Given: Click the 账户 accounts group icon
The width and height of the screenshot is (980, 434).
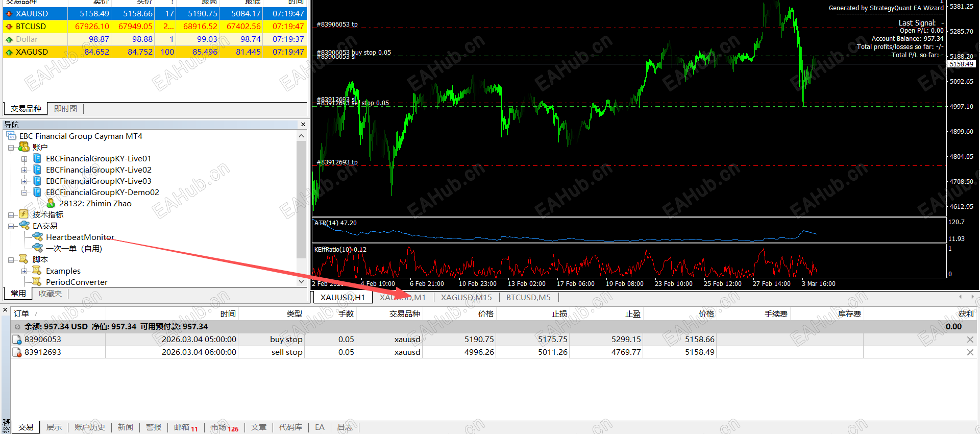Looking at the screenshot, I should pos(24,147).
